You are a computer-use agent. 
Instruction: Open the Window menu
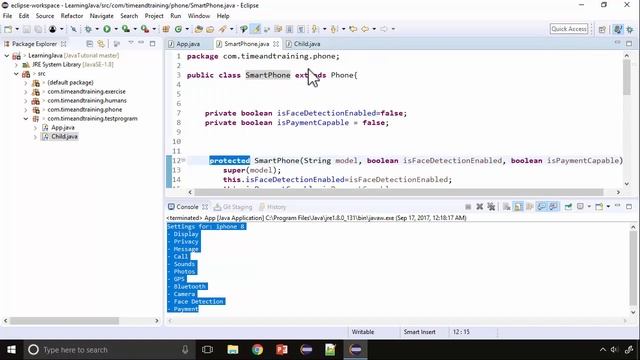199,16
